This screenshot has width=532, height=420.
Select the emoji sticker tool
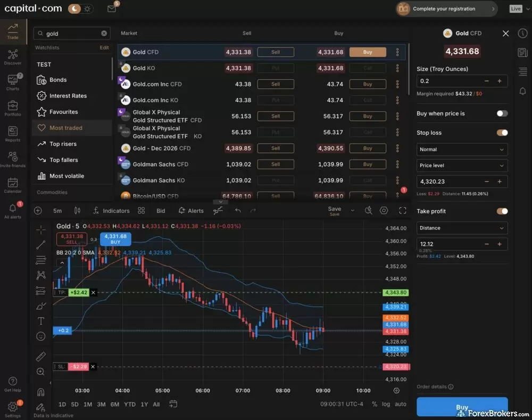click(41, 336)
